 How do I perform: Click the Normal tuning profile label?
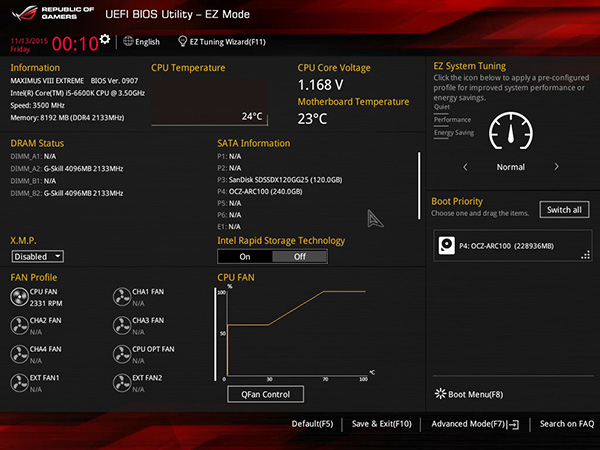(511, 167)
